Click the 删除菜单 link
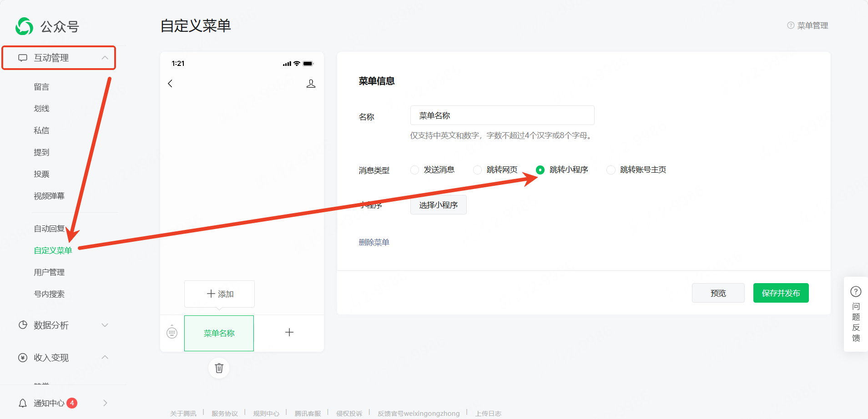 [374, 242]
